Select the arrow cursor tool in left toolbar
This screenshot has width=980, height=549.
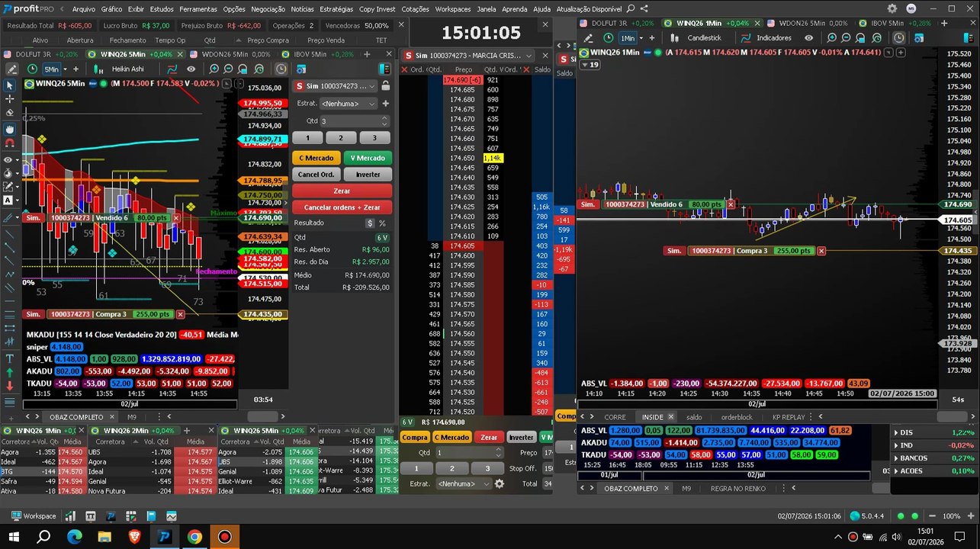pos(10,85)
